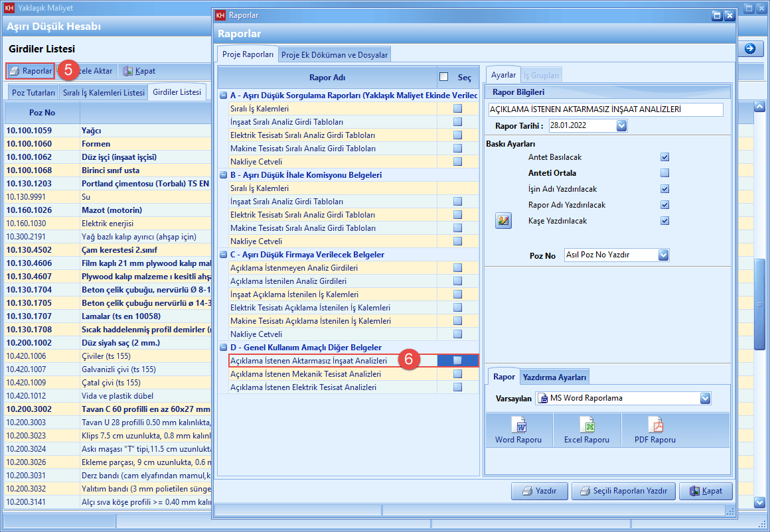Click the Excel Raporu icon
The width and height of the screenshot is (770, 532).
tap(586, 425)
